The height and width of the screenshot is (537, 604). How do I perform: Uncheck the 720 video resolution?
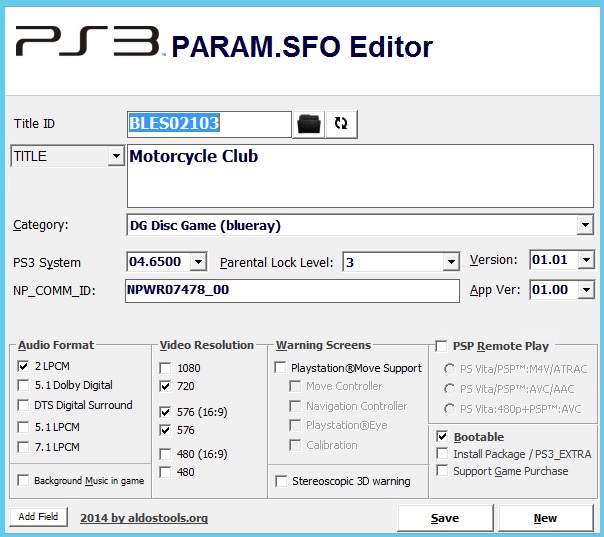click(x=165, y=386)
